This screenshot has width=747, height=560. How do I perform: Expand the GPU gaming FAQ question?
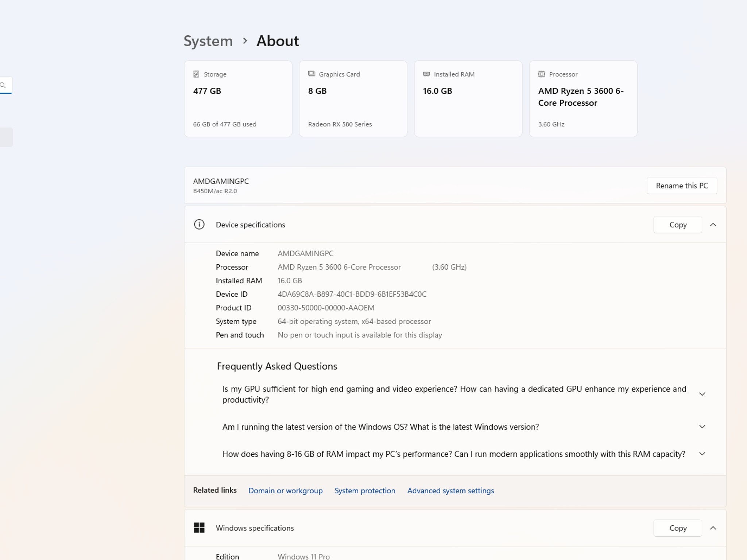pyautogui.click(x=702, y=394)
